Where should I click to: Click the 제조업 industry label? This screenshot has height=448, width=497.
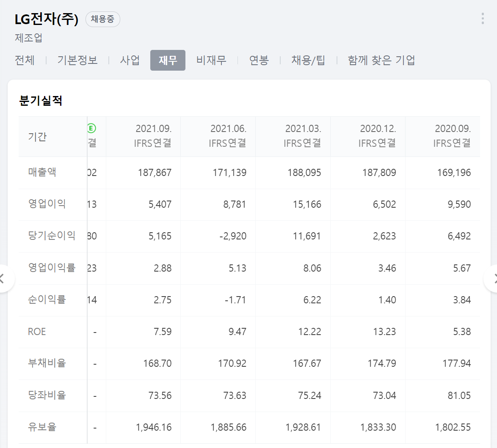(x=28, y=38)
